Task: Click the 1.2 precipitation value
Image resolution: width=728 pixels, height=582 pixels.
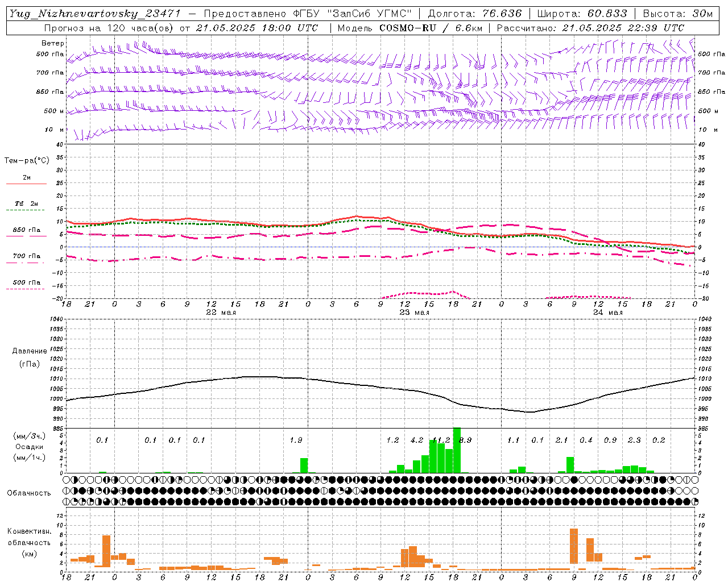Action: click(392, 440)
